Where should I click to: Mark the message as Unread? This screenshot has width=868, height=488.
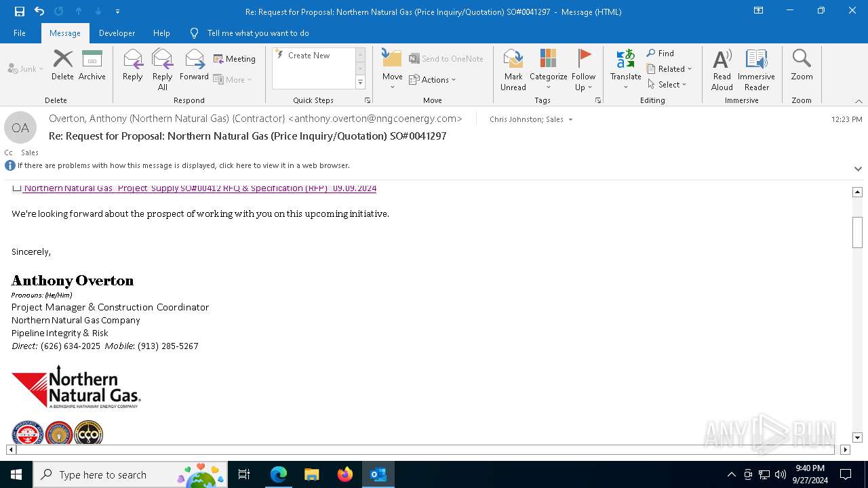tap(513, 70)
